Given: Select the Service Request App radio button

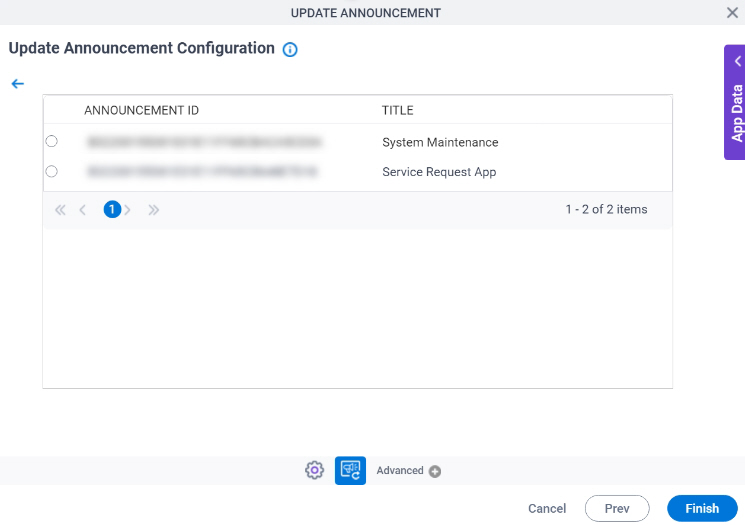Looking at the screenshot, I should pos(51,171).
